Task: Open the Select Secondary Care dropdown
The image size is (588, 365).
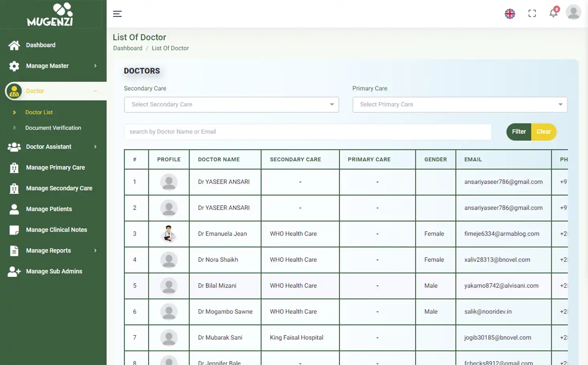Action: [x=231, y=104]
